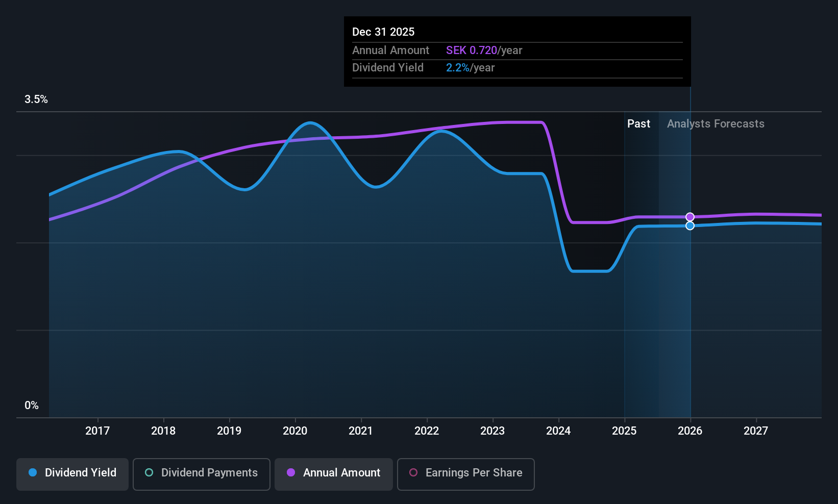Click the Dec 31 2025 tooltip date
Image resolution: width=838 pixels, height=504 pixels.
[x=383, y=32]
